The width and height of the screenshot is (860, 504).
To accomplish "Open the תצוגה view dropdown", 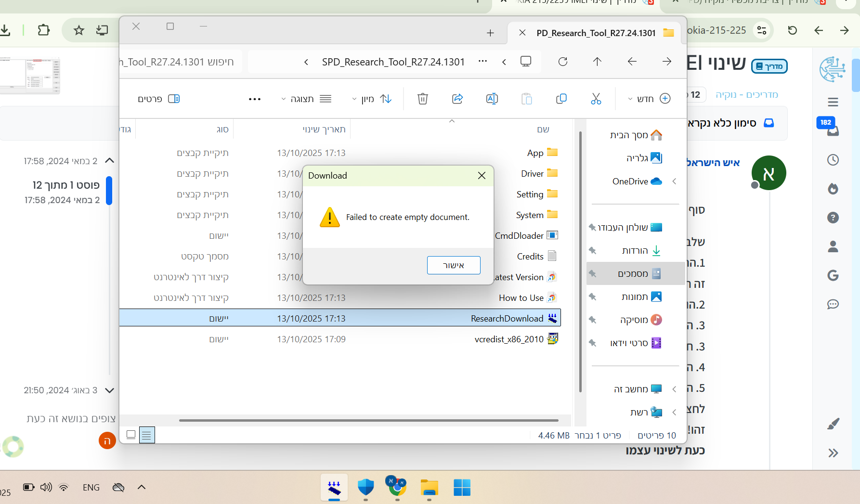I will click(306, 99).
